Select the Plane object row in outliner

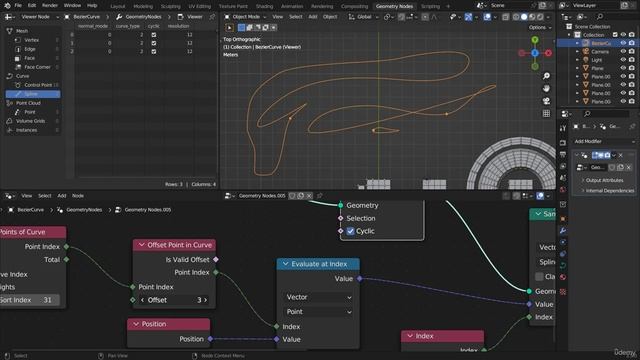click(597, 68)
